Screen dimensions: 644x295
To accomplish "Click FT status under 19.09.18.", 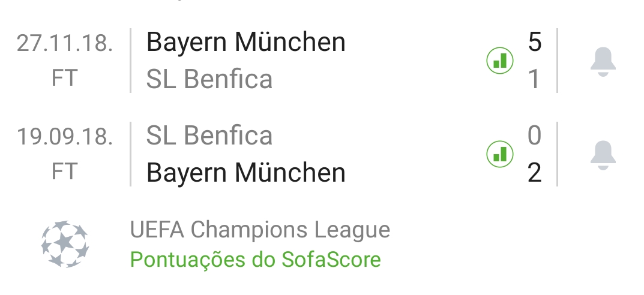I will tap(64, 171).
